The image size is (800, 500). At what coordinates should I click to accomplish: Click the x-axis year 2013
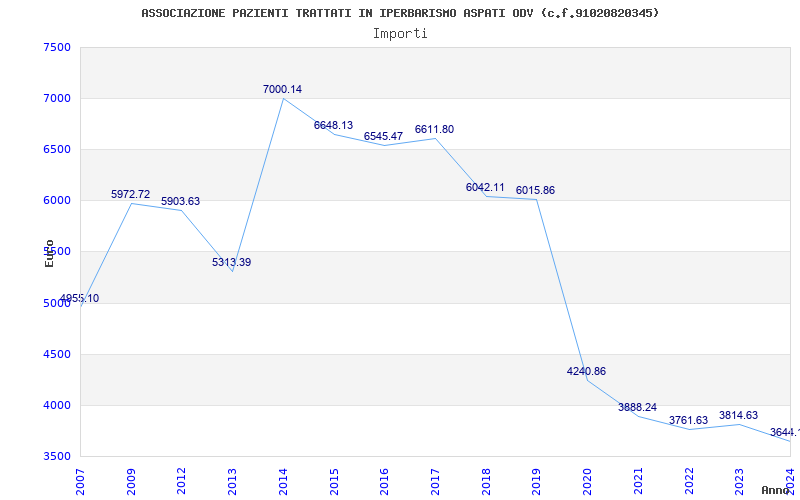pyautogui.click(x=232, y=481)
